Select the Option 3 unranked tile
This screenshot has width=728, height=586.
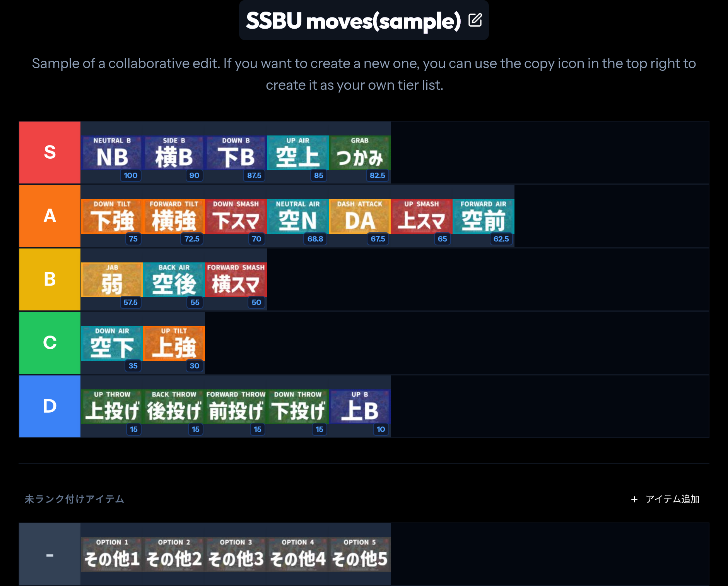coord(236,554)
